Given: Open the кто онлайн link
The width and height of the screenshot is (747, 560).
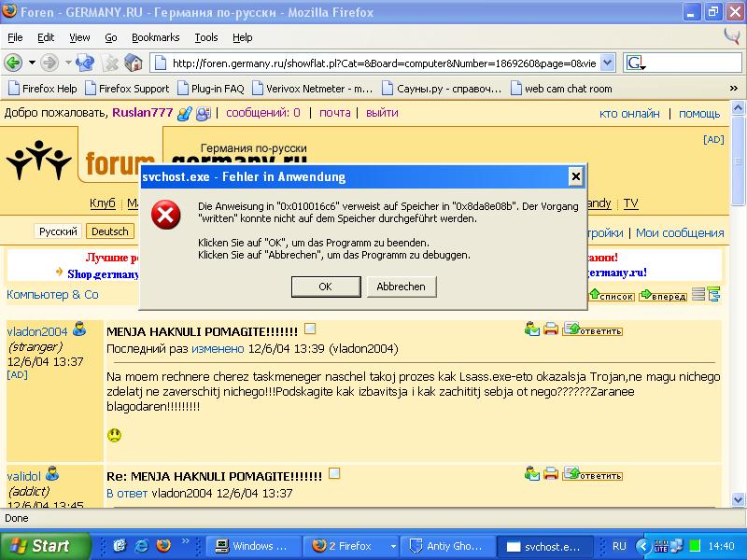Looking at the screenshot, I should pyautogui.click(x=629, y=114).
